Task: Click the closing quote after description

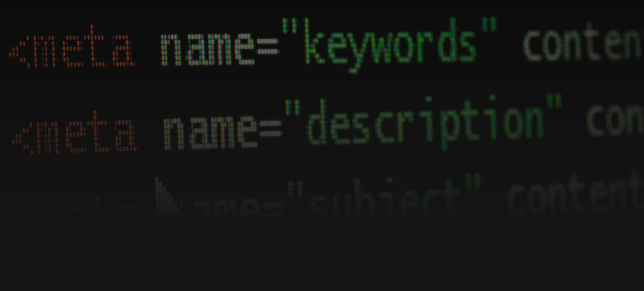Action: [555, 101]
